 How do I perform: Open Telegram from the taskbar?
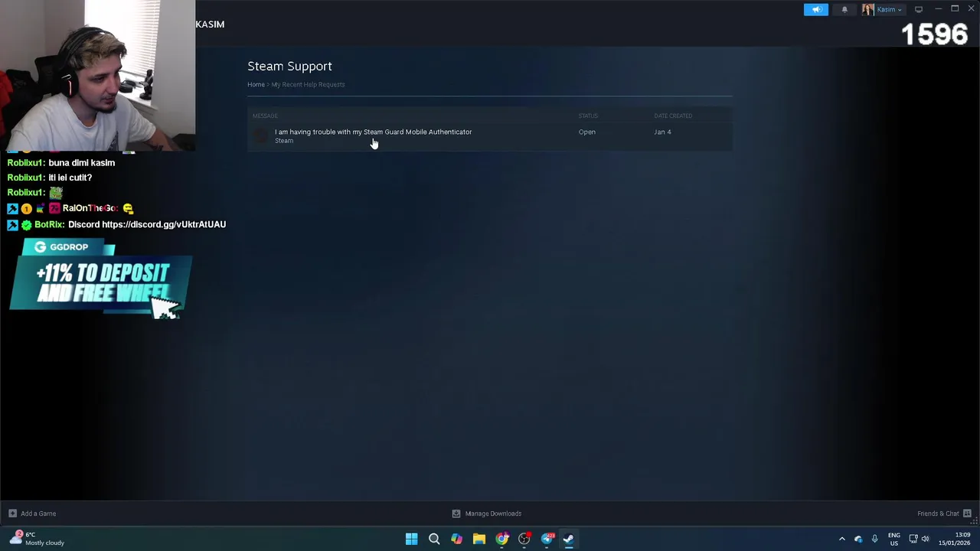tap(547, 539)
